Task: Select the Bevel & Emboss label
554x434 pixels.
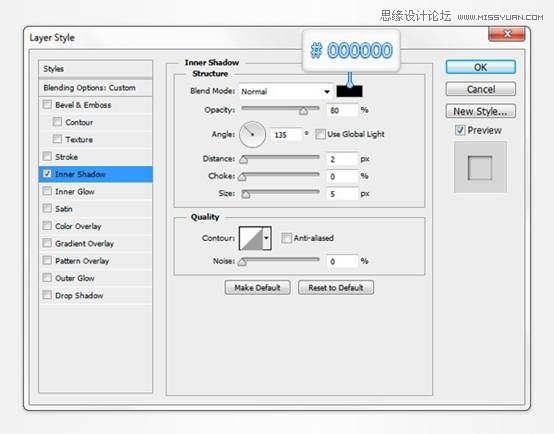Action: [x=83, y=105]
